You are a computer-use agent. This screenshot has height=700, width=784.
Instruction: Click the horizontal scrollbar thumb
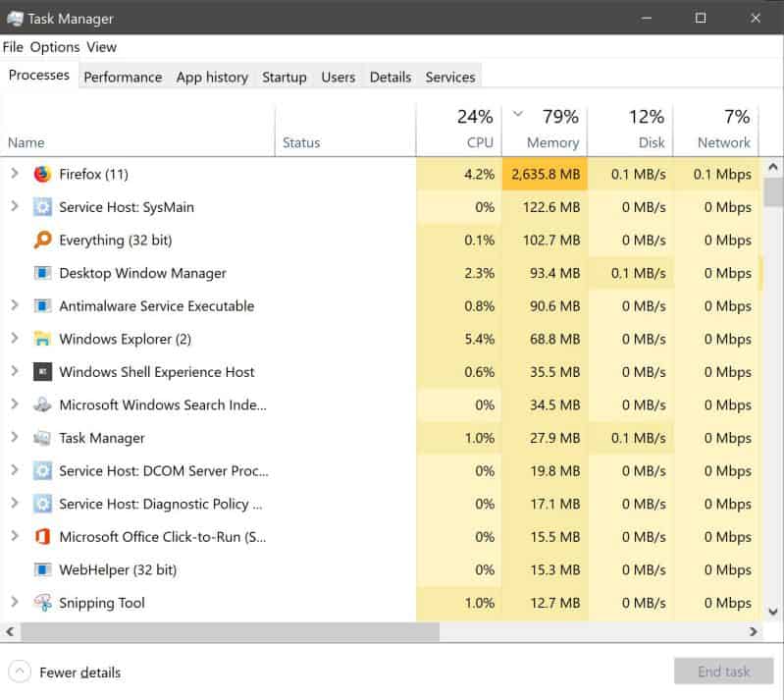(230, 631)
